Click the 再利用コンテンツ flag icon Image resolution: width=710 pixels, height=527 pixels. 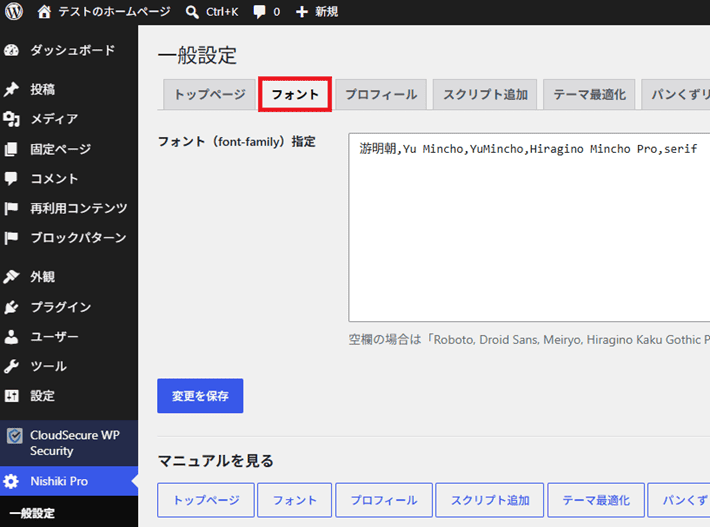click(11, 208)
